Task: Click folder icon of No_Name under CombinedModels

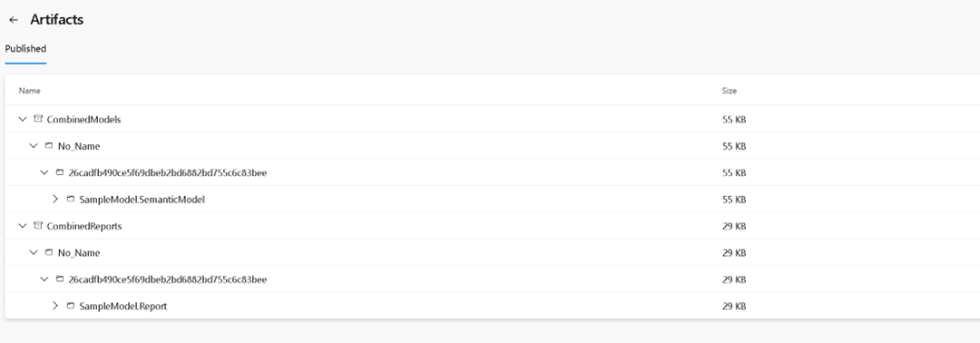Action: click(x=49, y=145)
